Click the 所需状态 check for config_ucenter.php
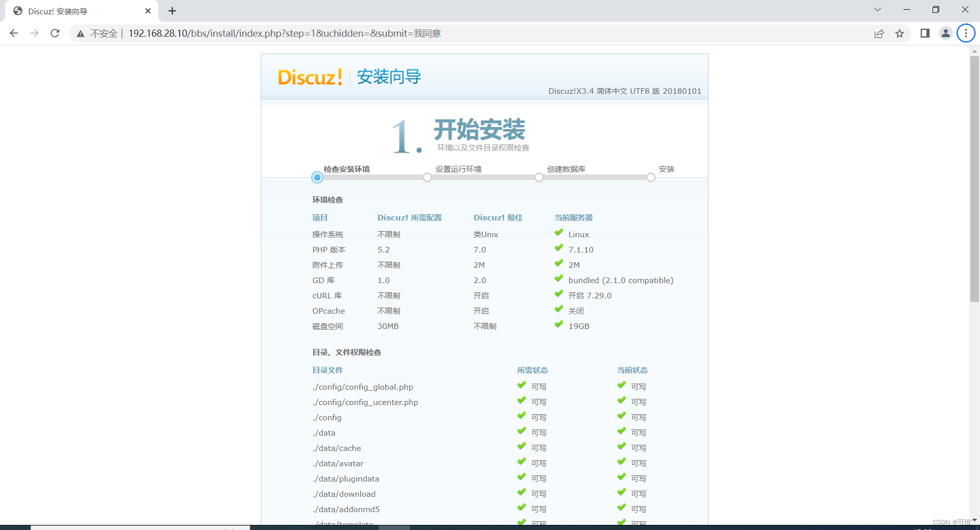980x530 pixels. coord(521,400)
